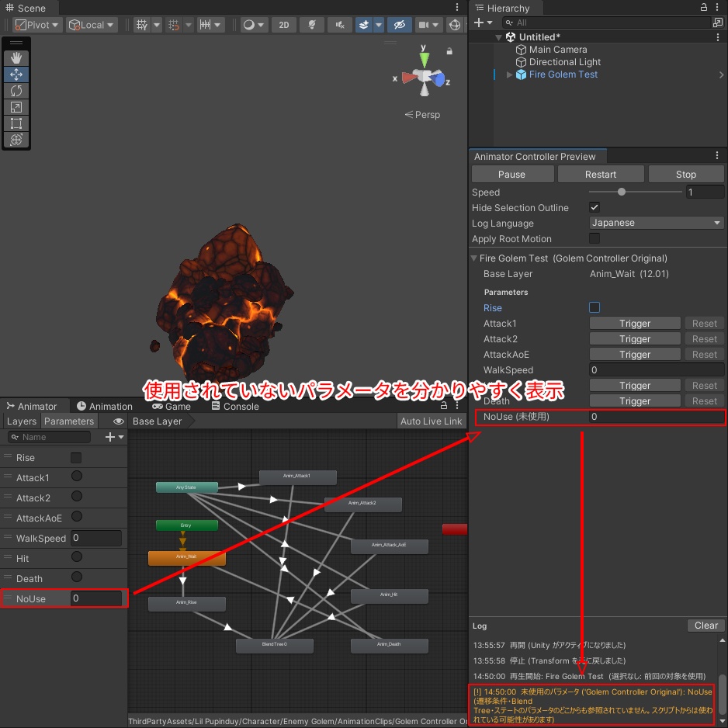The image size is (728, 728).
Task: Trigger the AttackAoE parameter
Action: tap(635, 354)
